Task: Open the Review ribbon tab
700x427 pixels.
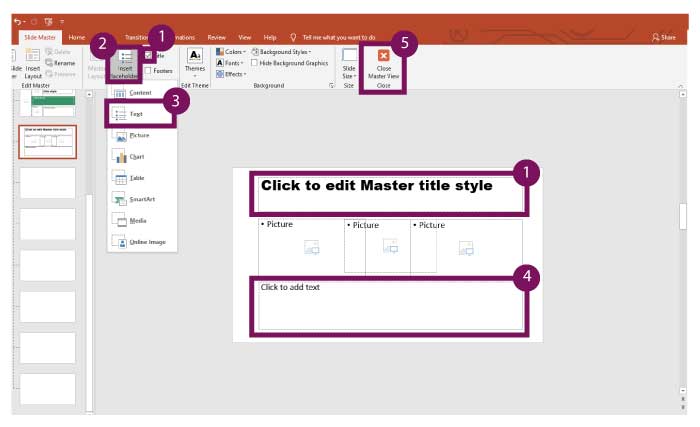Action: click(x=217, y=38)
